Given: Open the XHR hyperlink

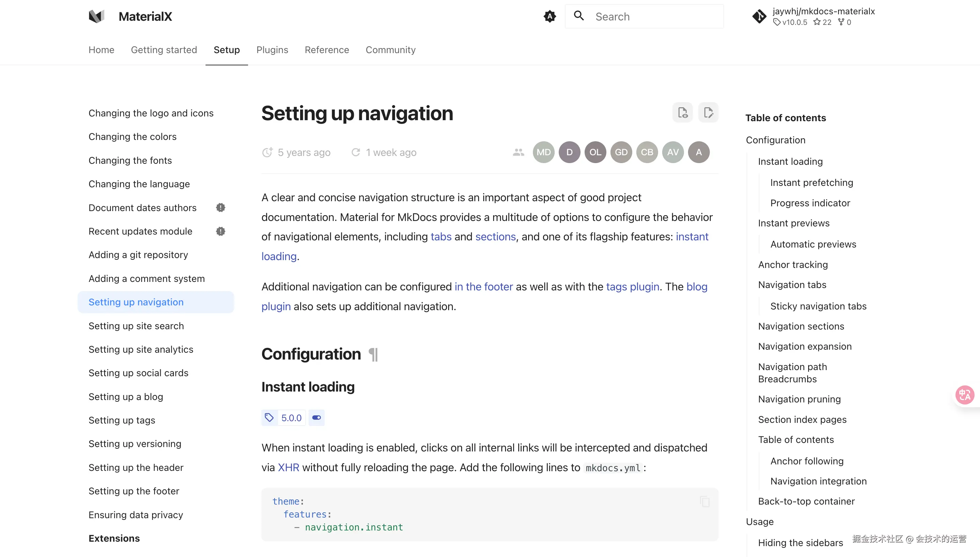Looking at the screenshot, I should tap(288, 467).
